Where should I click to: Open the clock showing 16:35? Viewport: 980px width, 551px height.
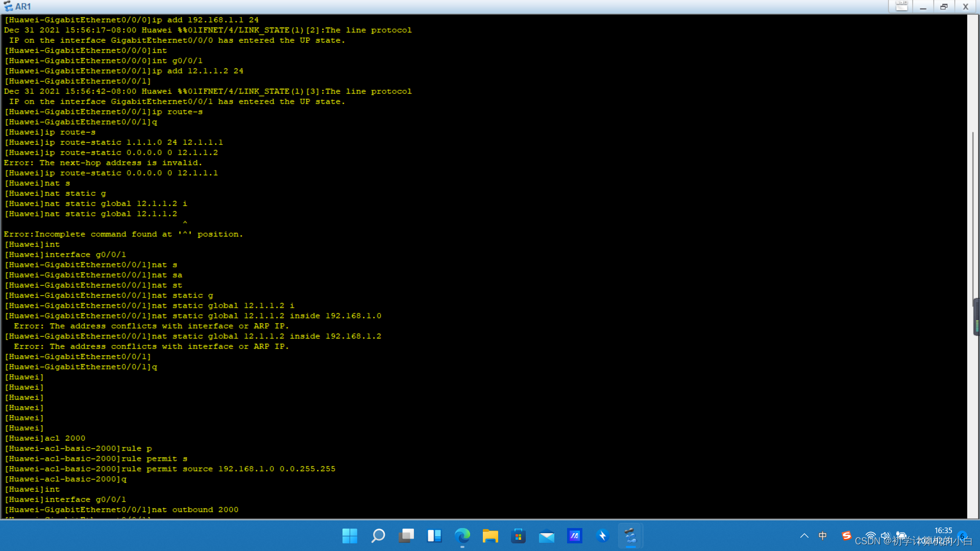943,531
